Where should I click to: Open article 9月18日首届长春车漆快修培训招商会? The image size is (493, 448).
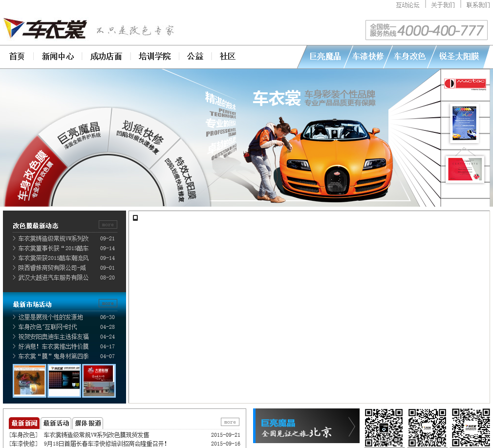coord(105,444)
